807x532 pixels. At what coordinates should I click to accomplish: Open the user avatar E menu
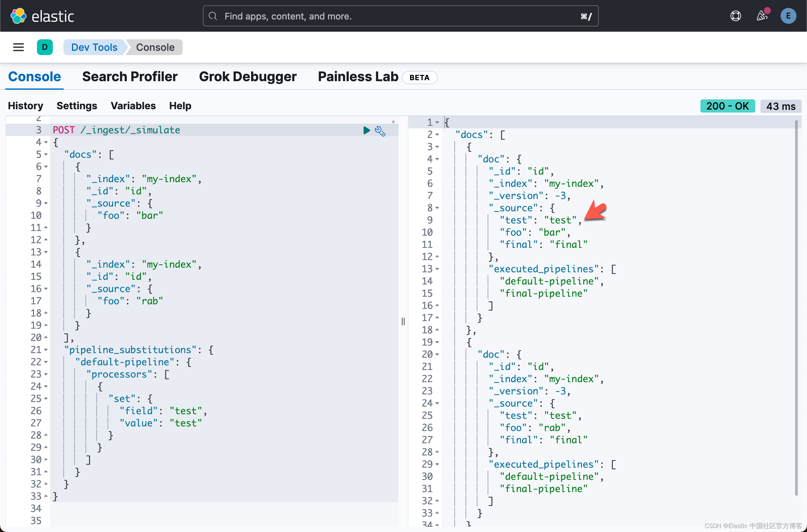[x=788, y=16]
